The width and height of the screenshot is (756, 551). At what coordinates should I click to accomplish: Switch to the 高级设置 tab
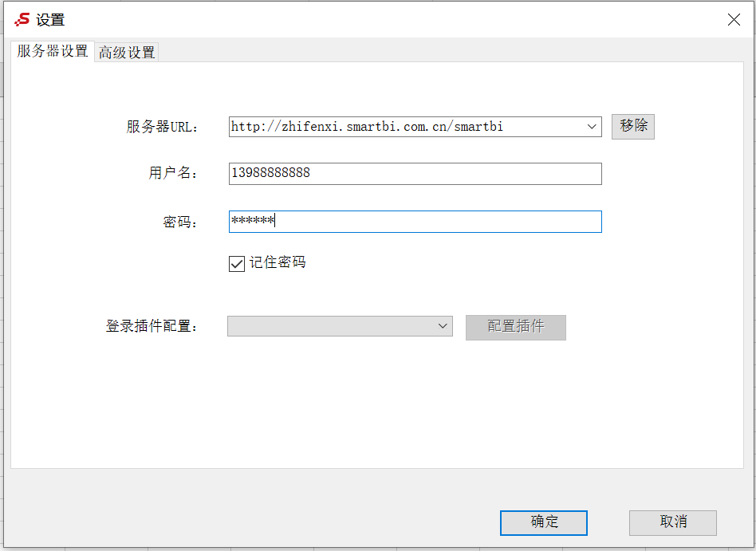pos(126,52)
